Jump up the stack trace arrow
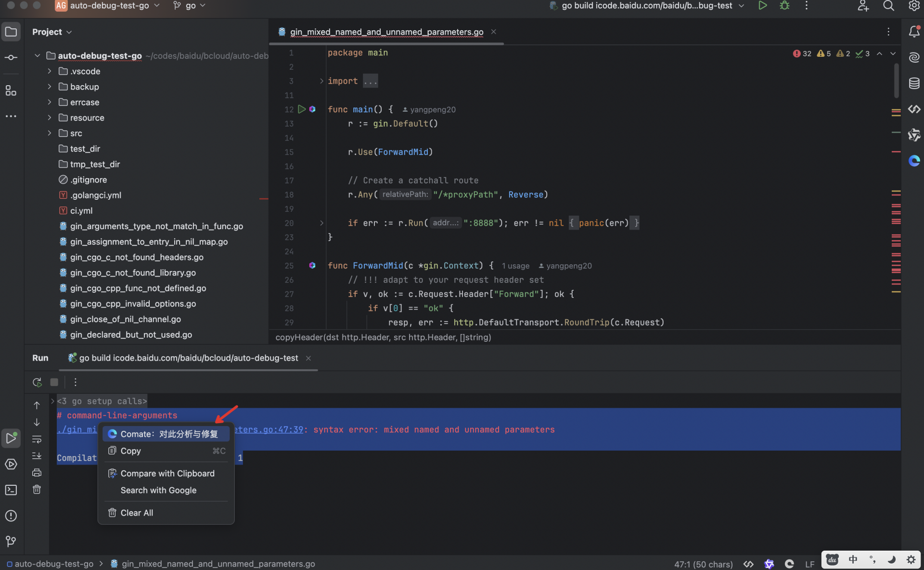Screen dimensions: 924x570 pos(37,405)
